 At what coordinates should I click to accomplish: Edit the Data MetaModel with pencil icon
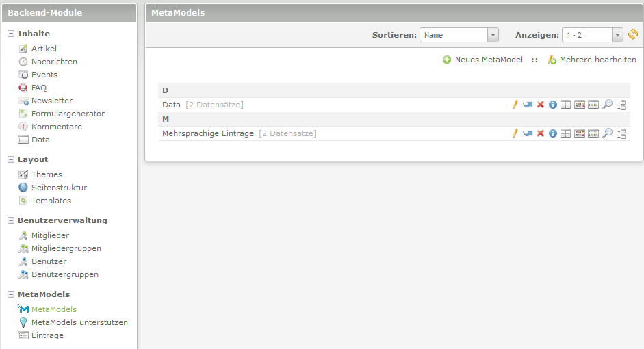tap(515, 105)
